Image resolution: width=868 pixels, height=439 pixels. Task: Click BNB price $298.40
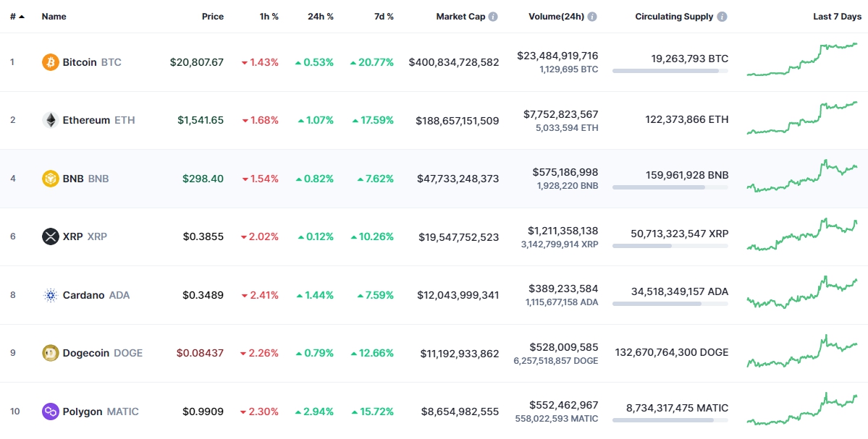(203, 179)
